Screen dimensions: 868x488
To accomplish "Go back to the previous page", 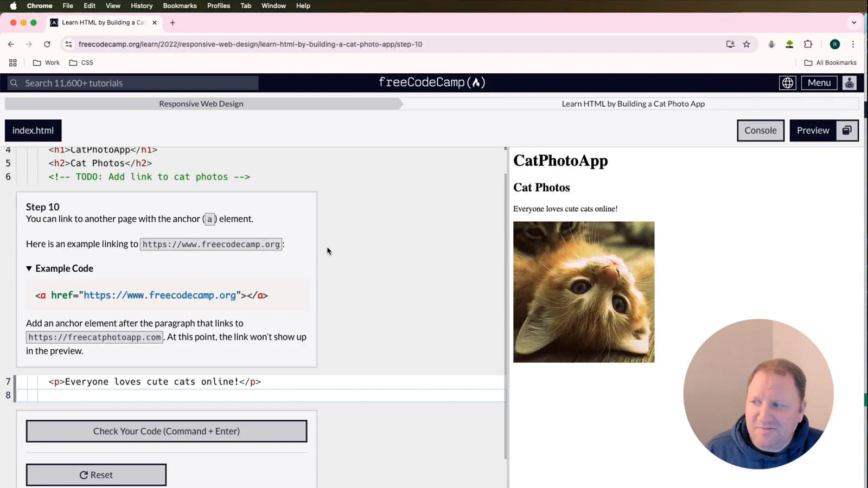I will [11, 44].
